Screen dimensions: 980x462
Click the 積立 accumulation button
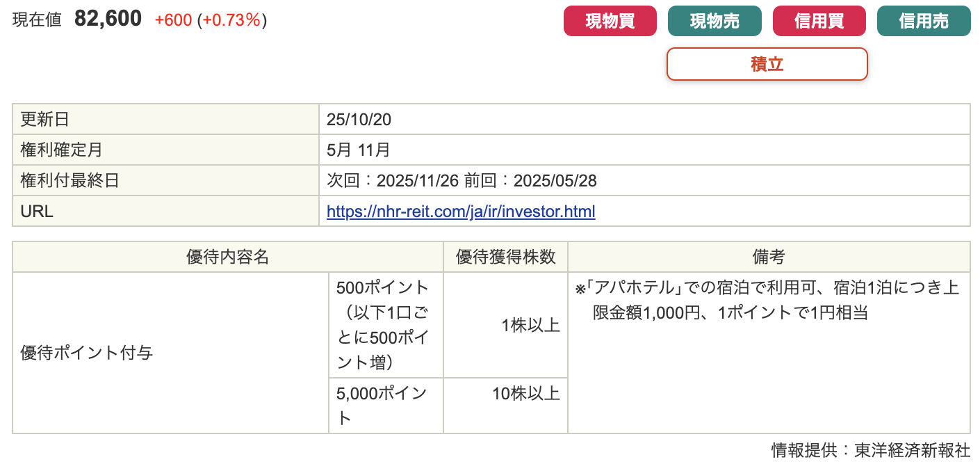[x=767, y=64]
